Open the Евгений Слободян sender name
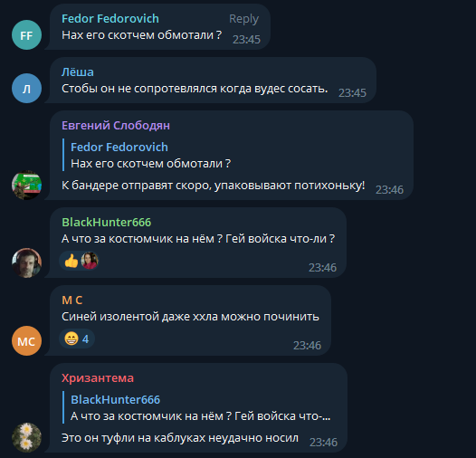Screen dimensions: 476x458 [x=116, y=126]
